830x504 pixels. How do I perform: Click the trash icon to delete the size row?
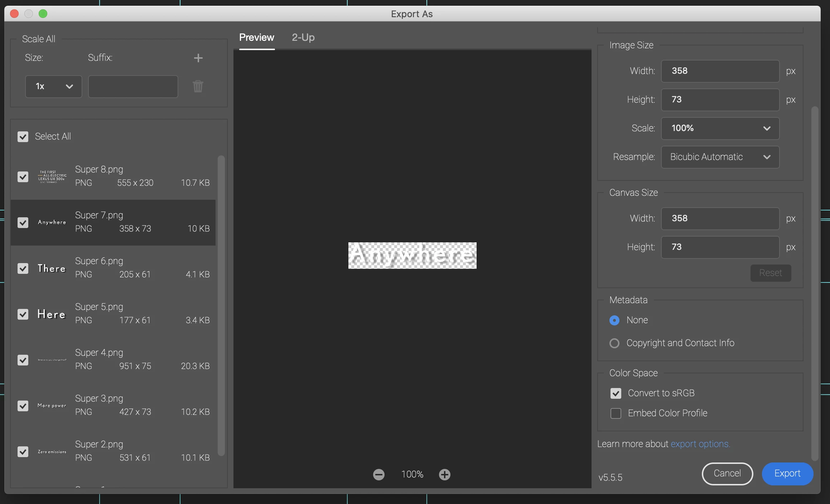pos(198,86)
